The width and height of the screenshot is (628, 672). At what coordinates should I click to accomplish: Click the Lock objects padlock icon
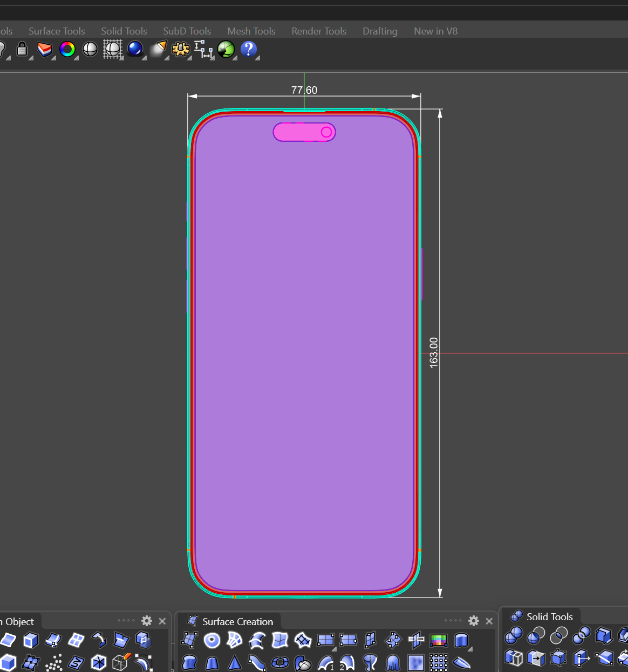pyautogui.click(x=22, y=50)
